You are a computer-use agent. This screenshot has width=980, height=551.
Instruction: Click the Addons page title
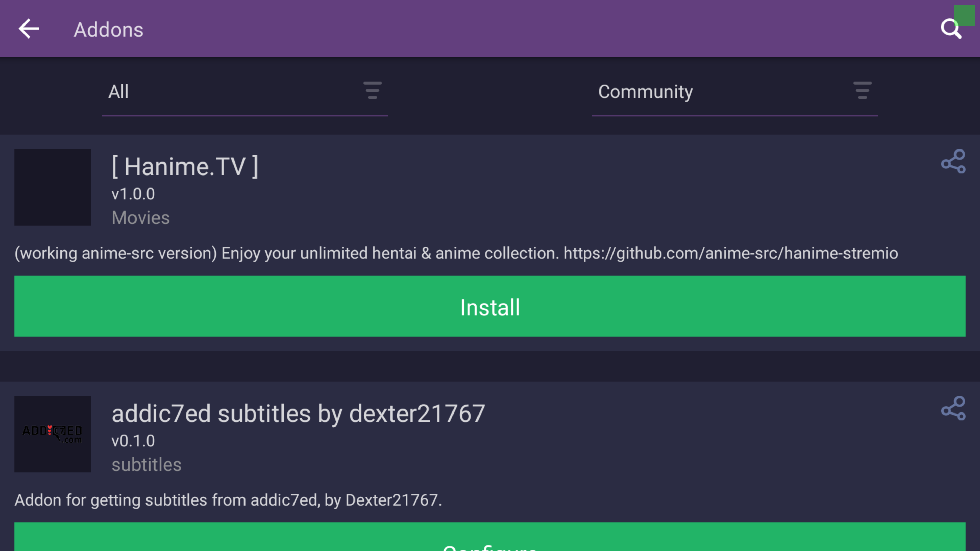[x=108, y=30]
